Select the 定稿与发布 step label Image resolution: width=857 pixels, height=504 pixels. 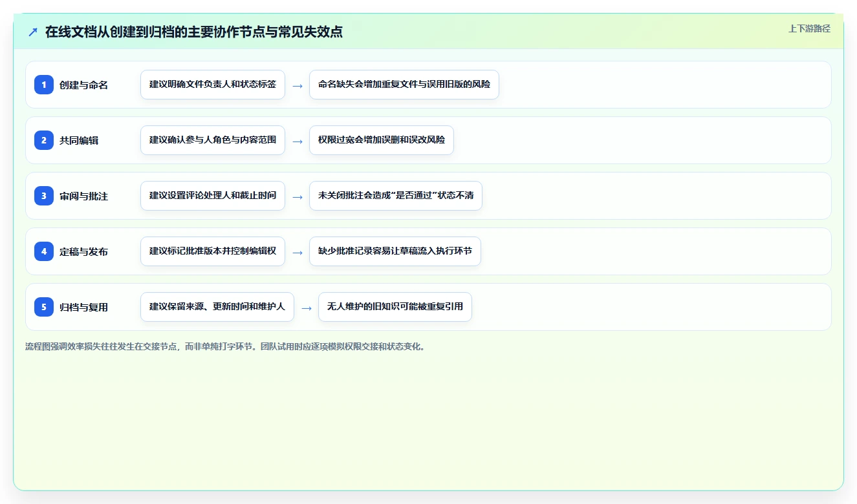coord(83,252)
